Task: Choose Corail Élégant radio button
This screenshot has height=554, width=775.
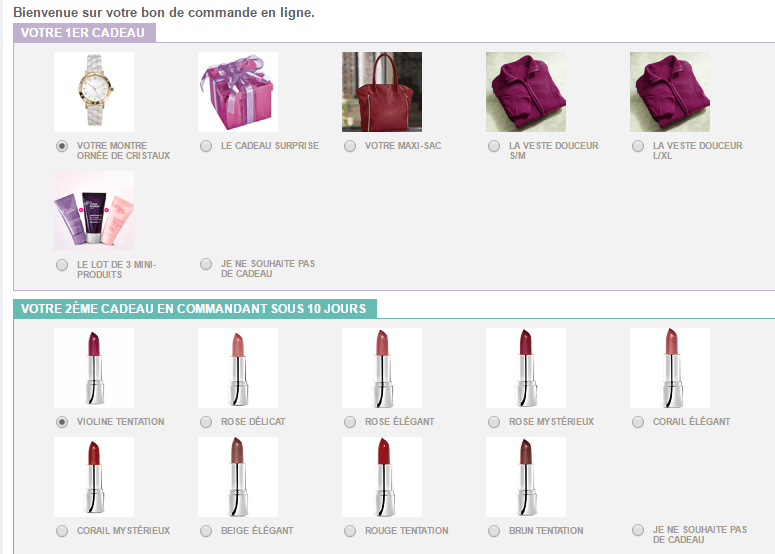Action: pyautogui.click(x=638, y=422)
